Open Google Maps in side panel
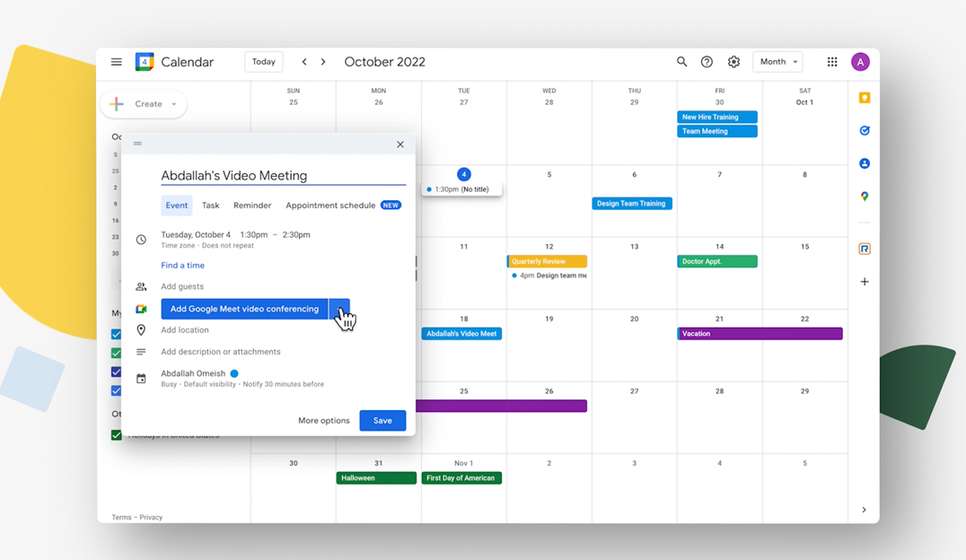The image size is (966, 560). pos(865,197)
